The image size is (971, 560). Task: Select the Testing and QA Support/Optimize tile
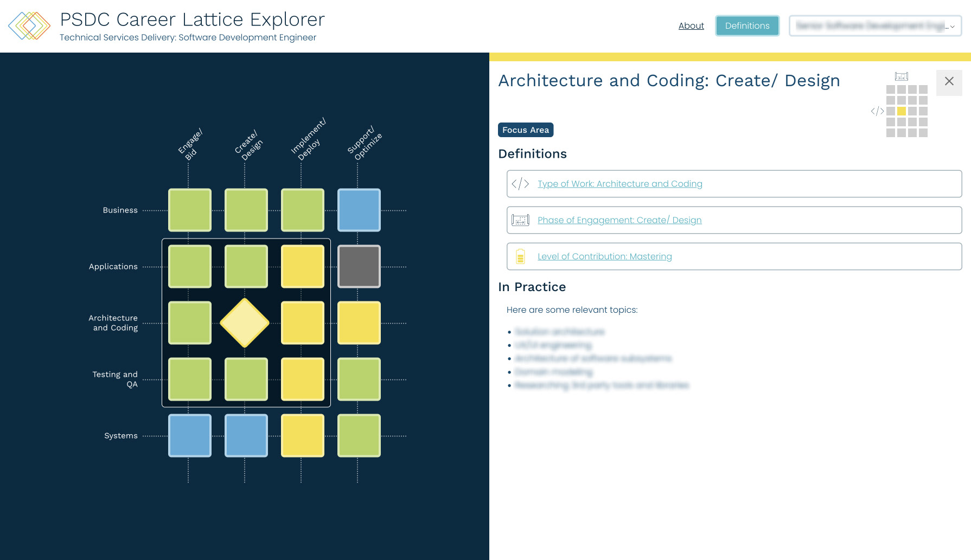click(x=359, y=379)
